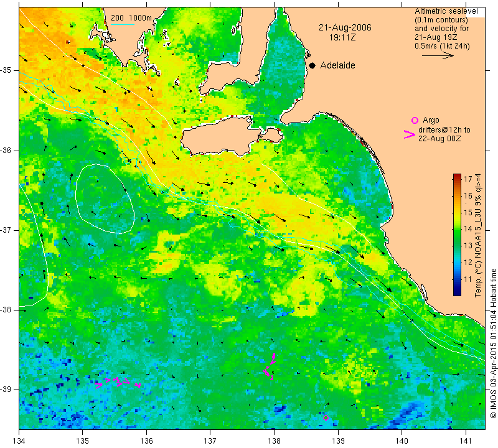This screenshot has height=448, width=498.
Task: Click the time label '19:11Z'
Action: (x=342, y=37)
